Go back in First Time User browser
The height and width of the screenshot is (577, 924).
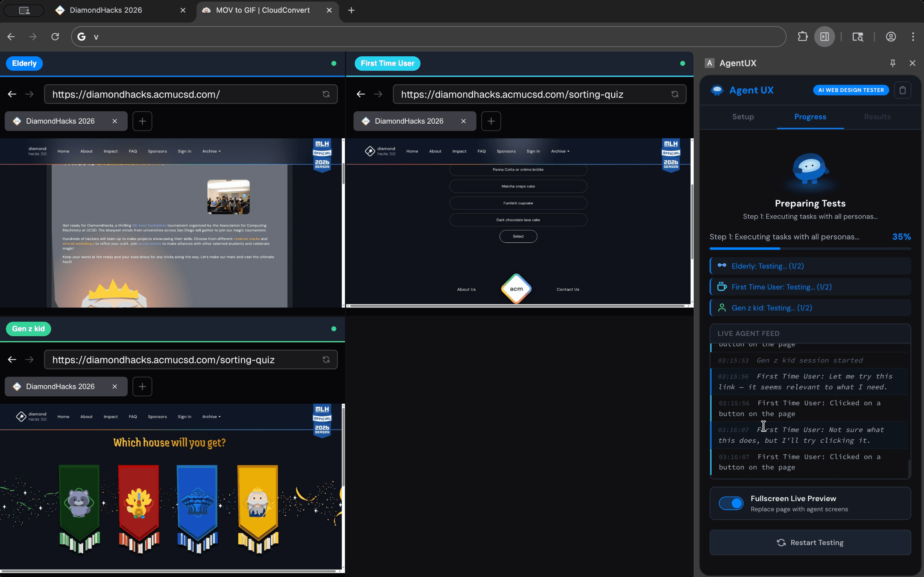coord(360,94)
